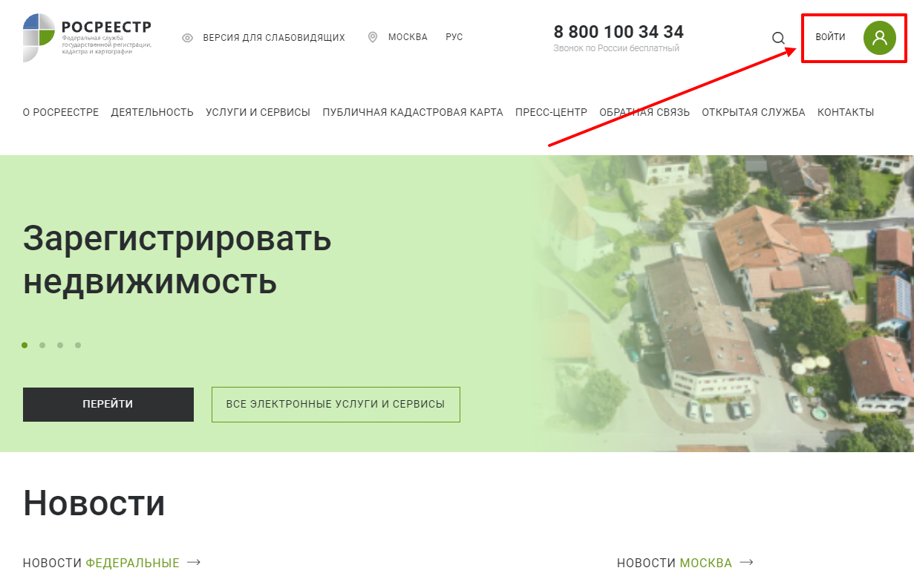Open Публичная кадастровая карта menu item

tap(413, 113)
